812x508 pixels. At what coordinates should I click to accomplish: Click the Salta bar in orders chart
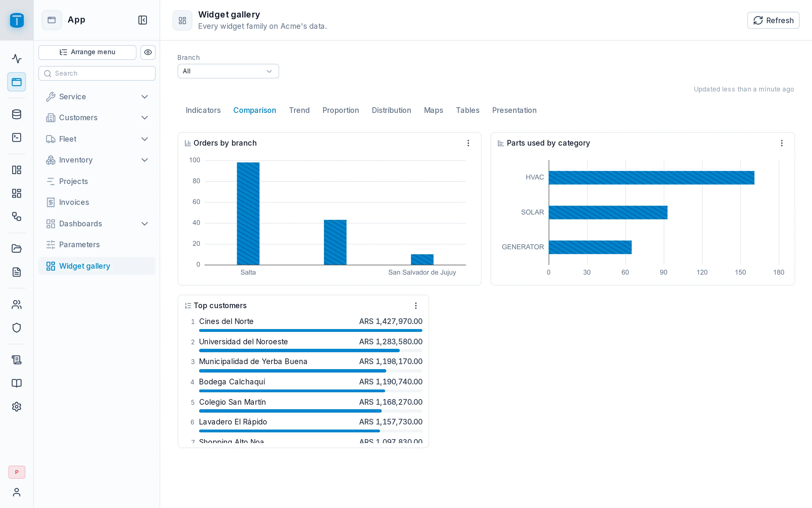click(248, 214)
